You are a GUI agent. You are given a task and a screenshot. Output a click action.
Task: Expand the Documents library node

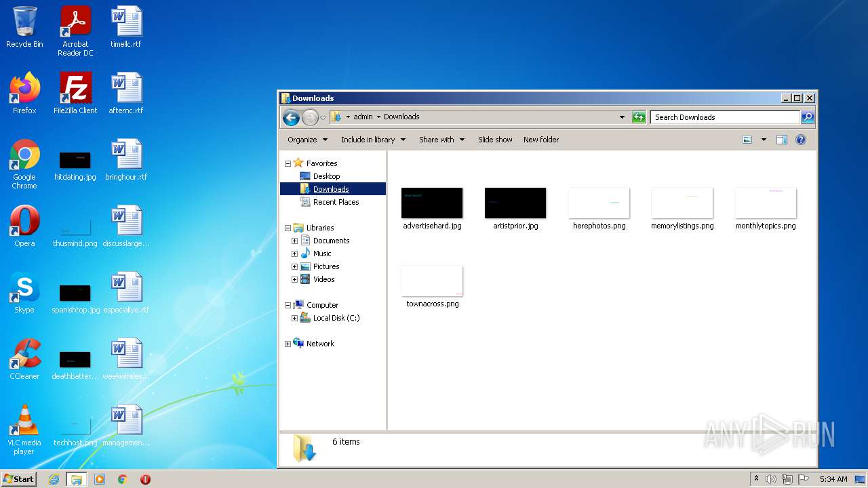(294, 241)
